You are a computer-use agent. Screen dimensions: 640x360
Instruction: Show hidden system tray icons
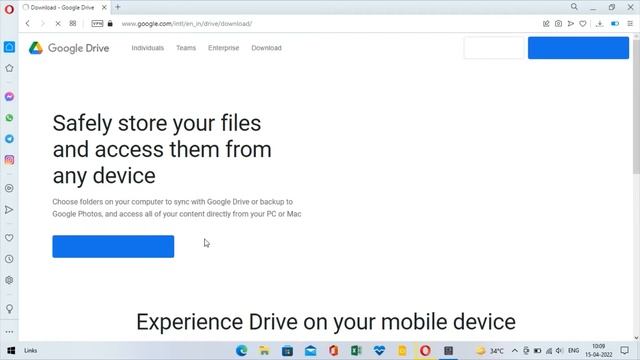515,351
